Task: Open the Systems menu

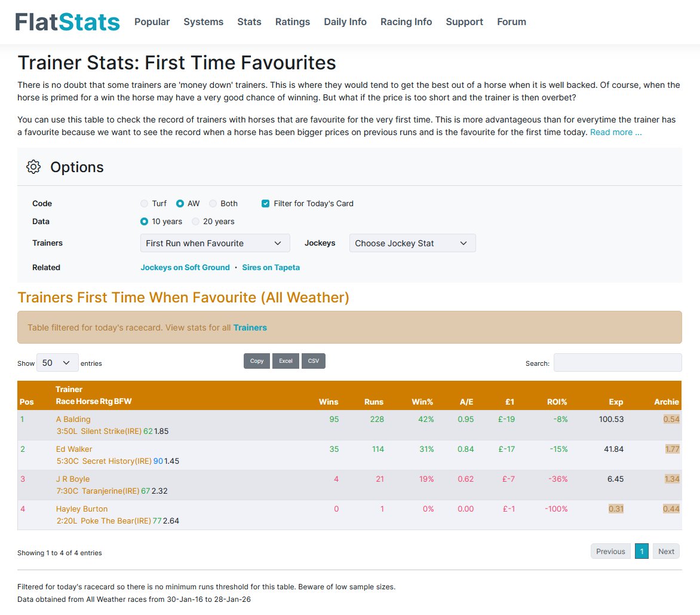Action: (x=203, y=22)
